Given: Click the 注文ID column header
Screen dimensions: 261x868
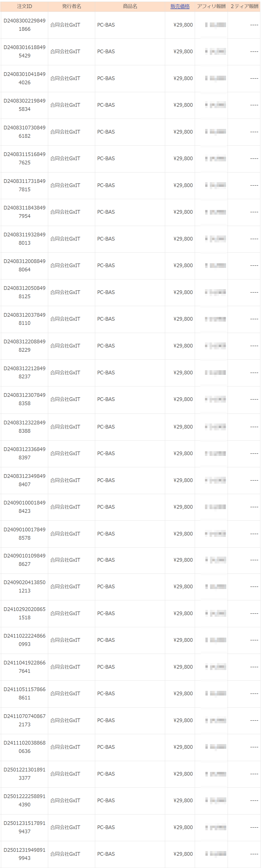Looking at the screenshot, I should pos(24,6).
